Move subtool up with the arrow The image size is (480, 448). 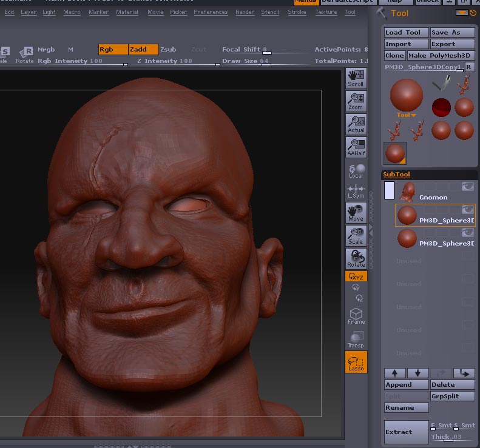click(395, 373)
